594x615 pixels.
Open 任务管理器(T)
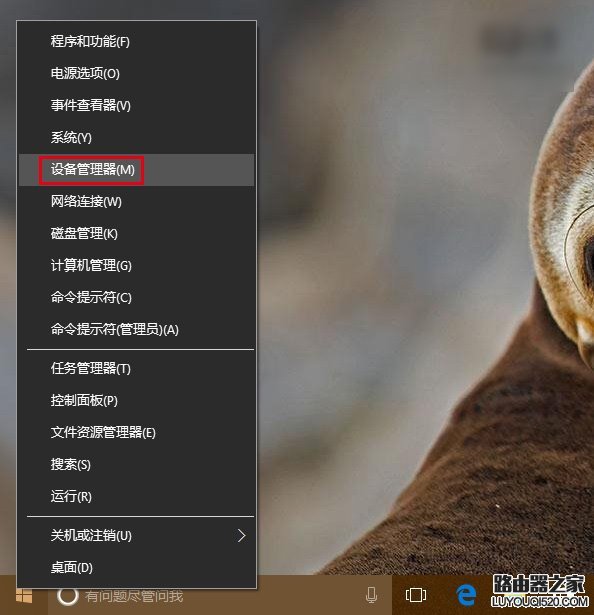137,368
